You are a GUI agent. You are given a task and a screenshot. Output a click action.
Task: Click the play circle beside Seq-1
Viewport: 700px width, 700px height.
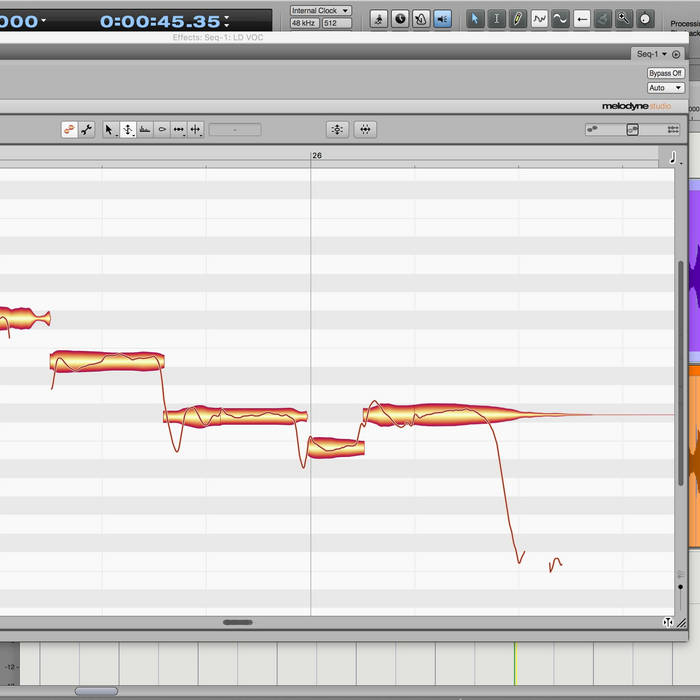pyautogui.click(x=676, y=54)
